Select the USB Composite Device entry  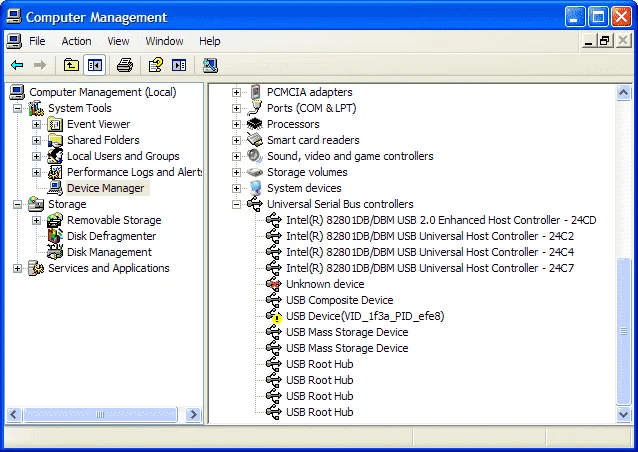pyautogui.click(x=340, y=300)
